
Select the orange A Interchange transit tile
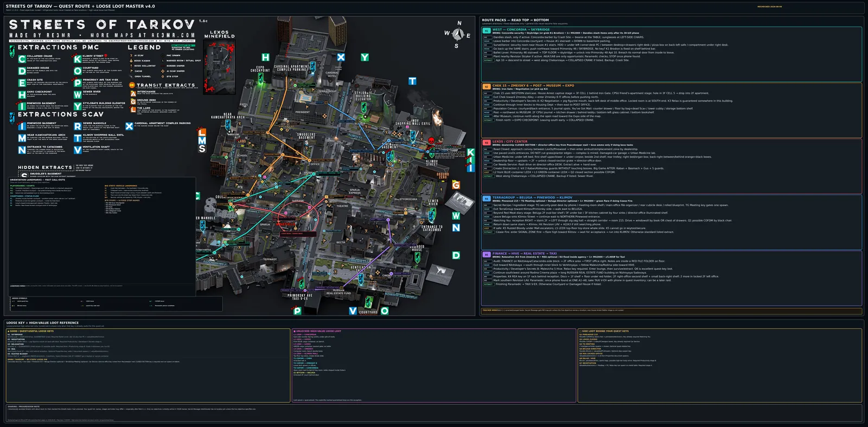(x=133, y=93)
